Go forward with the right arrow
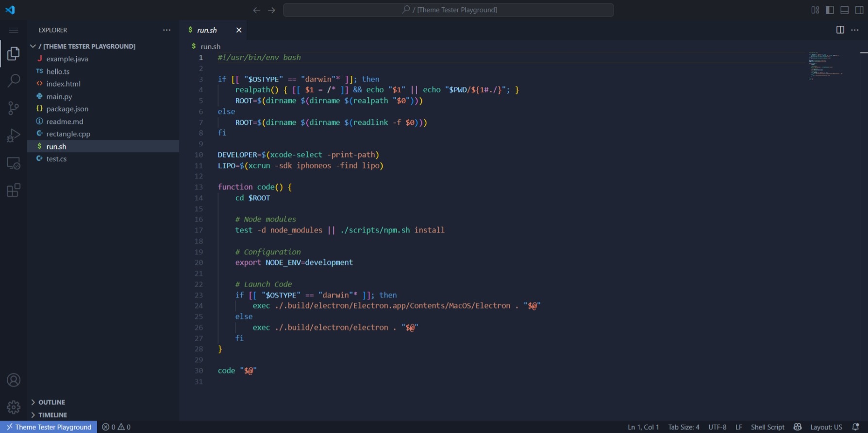This screenshot has height=433, width=868. (272, 10)
